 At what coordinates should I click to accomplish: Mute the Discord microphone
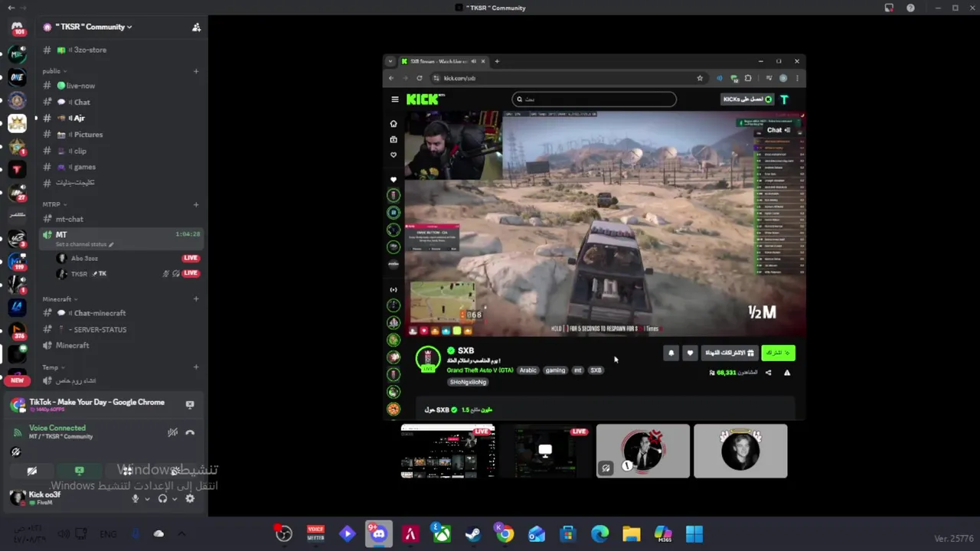136,498
